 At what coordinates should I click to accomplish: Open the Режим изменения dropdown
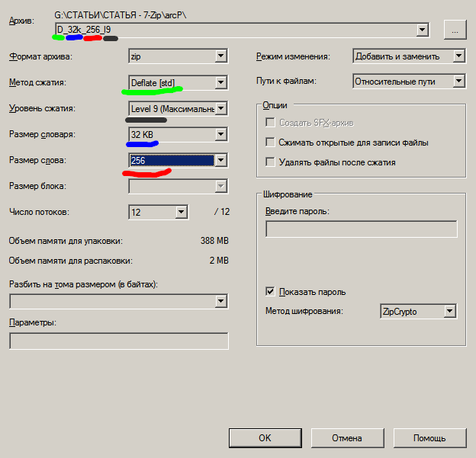coord(409,56)
